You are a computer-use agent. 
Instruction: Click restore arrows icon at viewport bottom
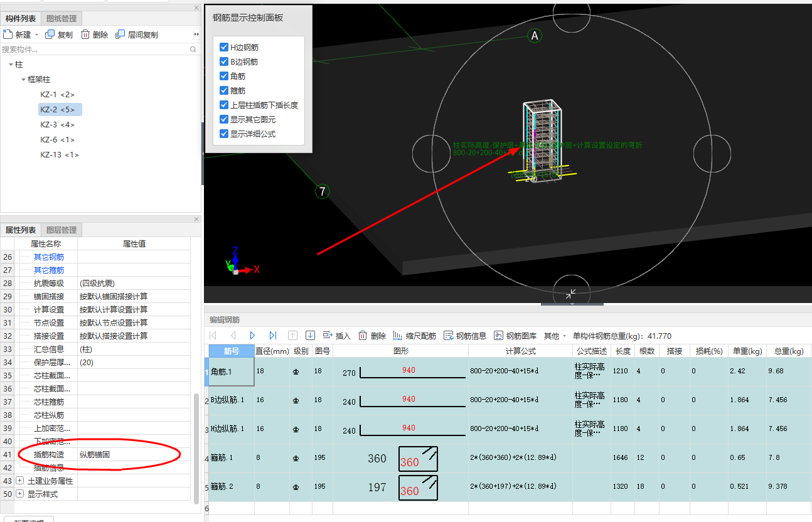pyautogui.click(x=571, y=294)
